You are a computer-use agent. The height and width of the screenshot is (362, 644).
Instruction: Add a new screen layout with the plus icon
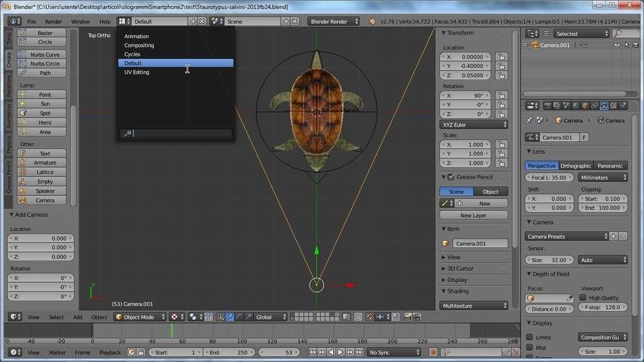click(193, 21)
